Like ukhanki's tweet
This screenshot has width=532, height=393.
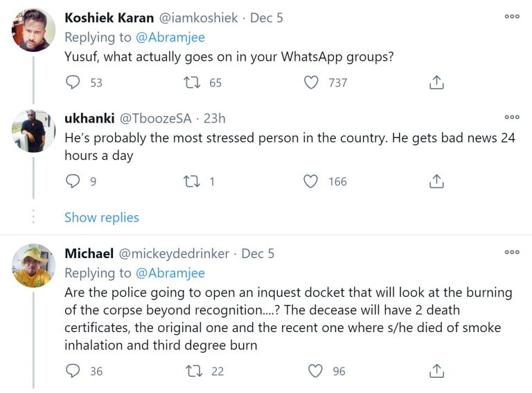click(310, 181)
